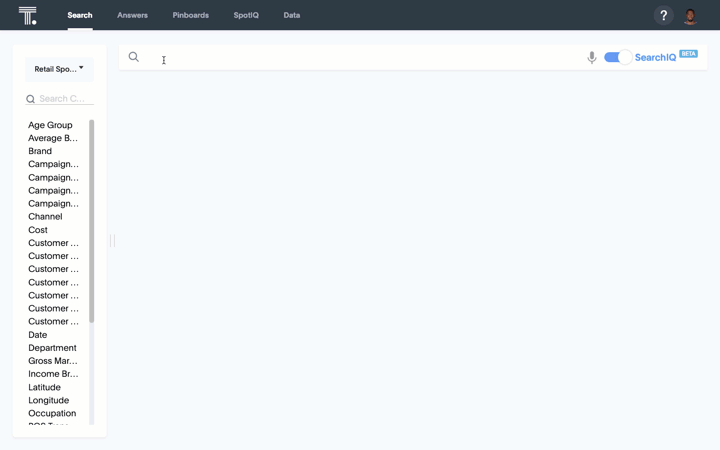Switch to the Answers tab
Viewport: 720px width, 450px height.
132,15
